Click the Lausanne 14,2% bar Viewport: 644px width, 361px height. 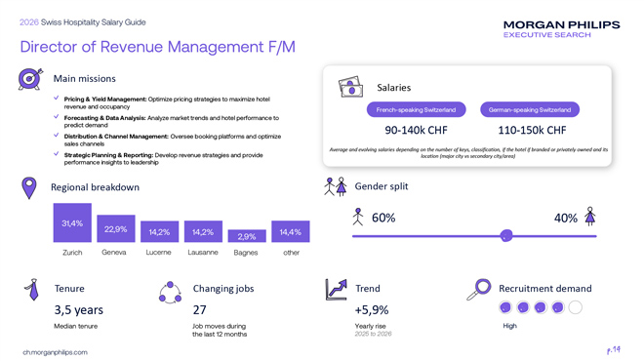pyautogui.click(x=203, y=231)
